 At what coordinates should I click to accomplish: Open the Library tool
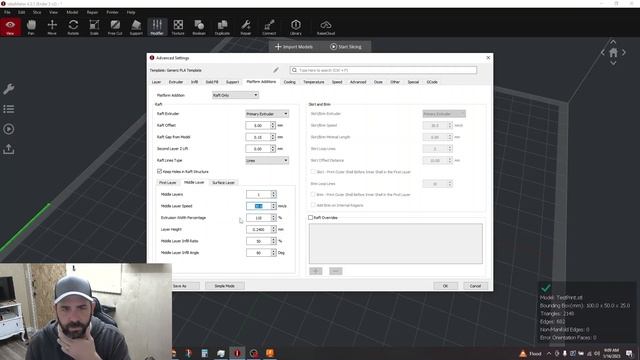click(x=296, y=27)
